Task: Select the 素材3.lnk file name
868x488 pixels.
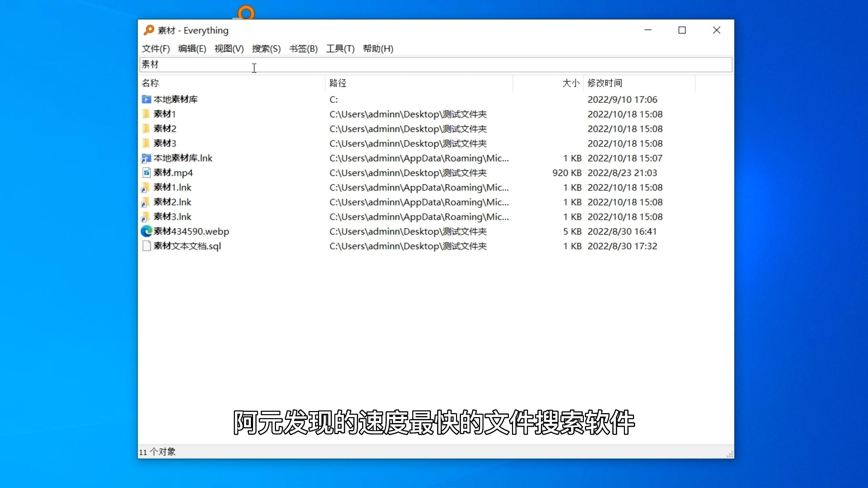Action: coord(172,217)
